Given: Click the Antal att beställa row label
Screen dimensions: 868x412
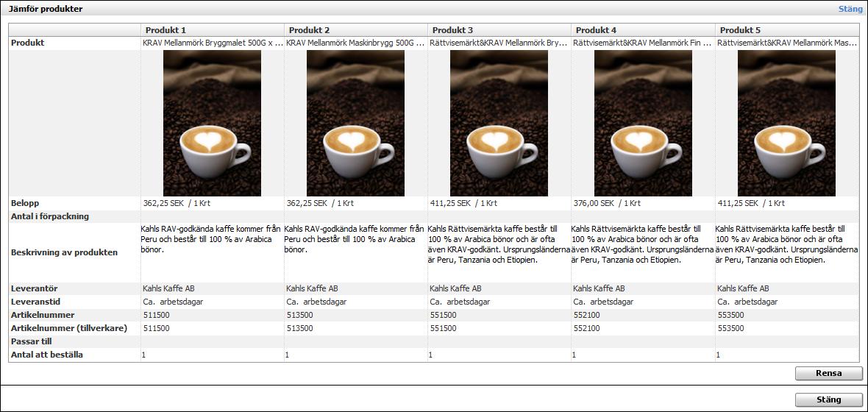Looking at the screenshot, I should [47, 355].
